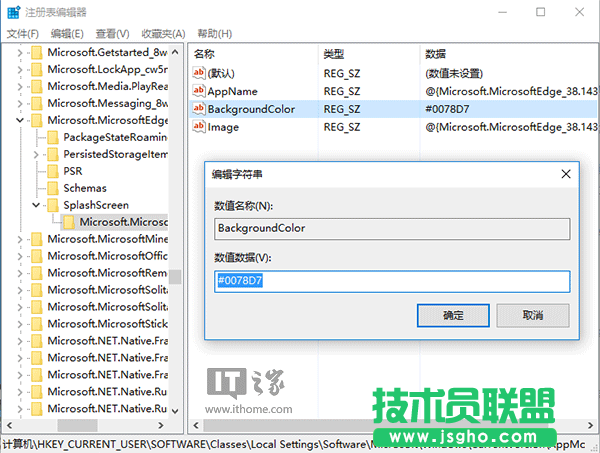Select the Microsoft.Getstarted_8w folder icon
The height and width of the screenshot is (453, 600).
37,53
